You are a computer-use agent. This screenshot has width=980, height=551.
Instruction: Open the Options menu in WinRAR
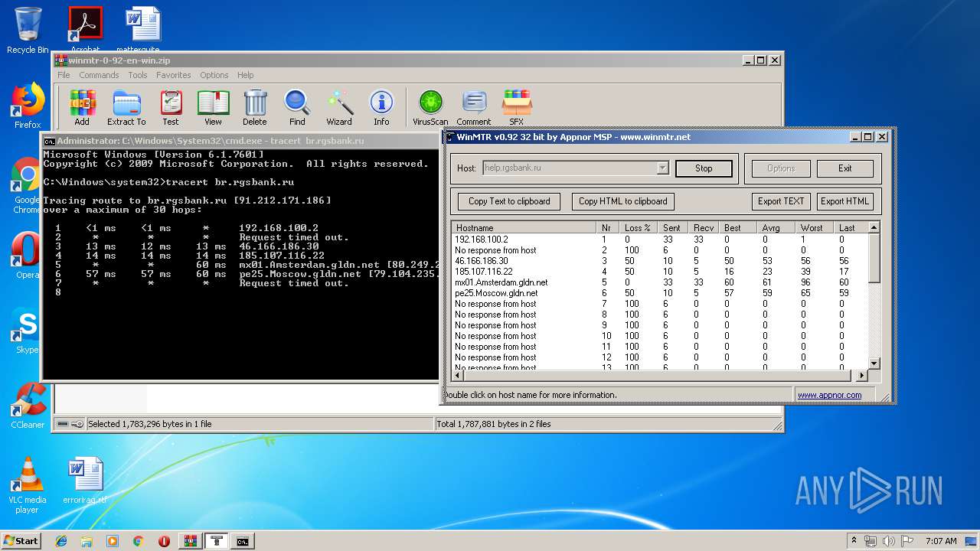pos(214,75)
